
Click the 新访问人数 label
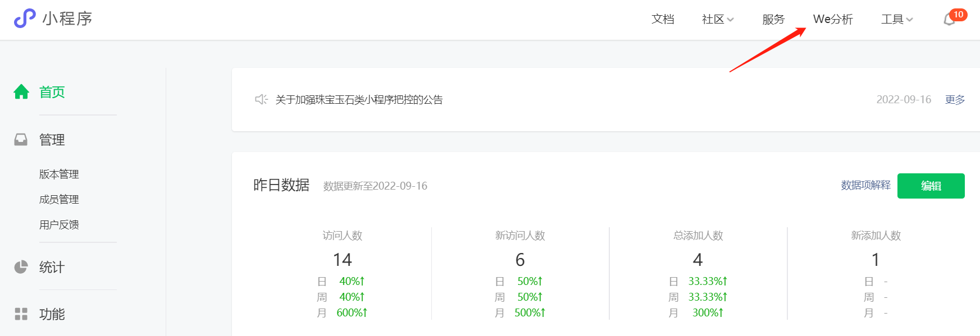click(520, 236)
